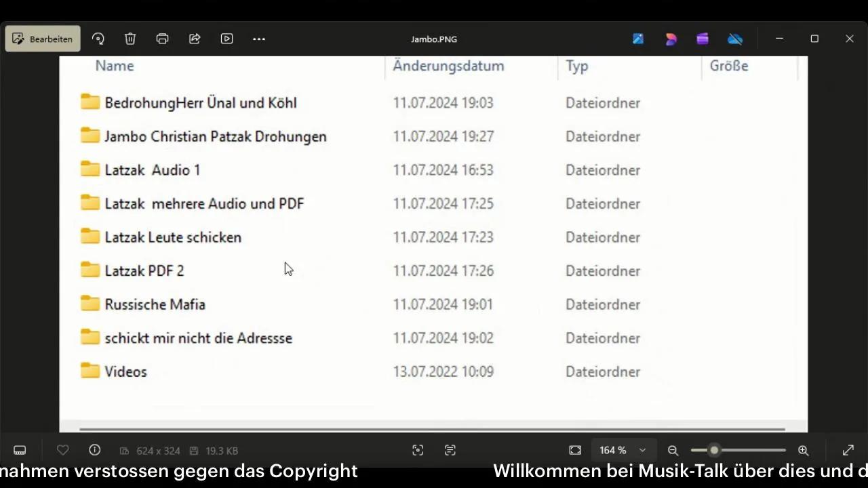Click the Name column header
Screen dimensions: 868x488
(x=115, y=66)
